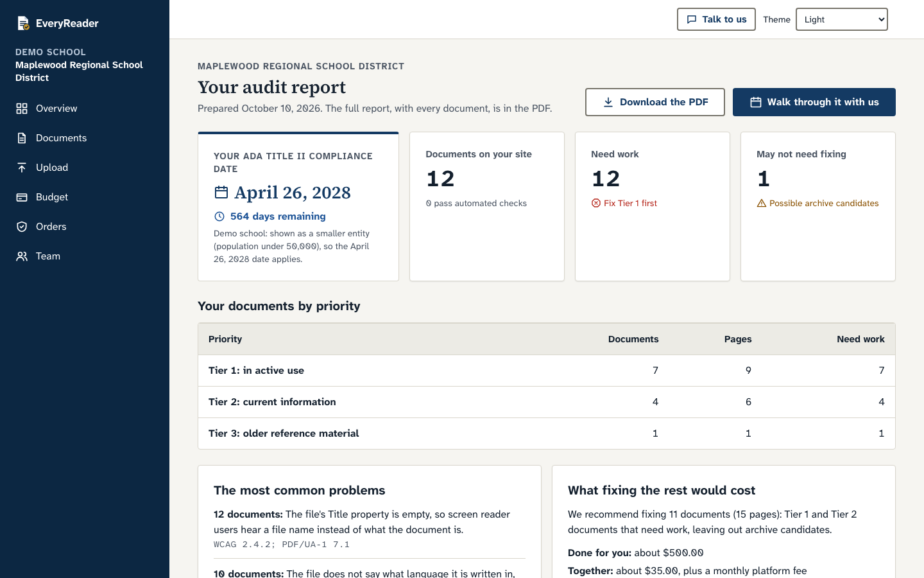Open the Theme dropdown set to Light
Viewport: 924px width, 578px height.
[842, 19]
